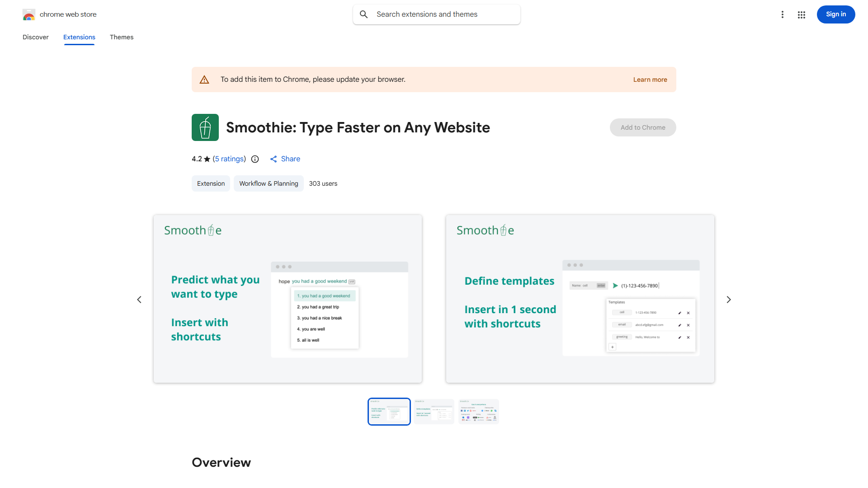The height and width of the screenshot is (488, 868).
Task: Go to previous screenshot with left chevron
Action: (x=139, y=300)
